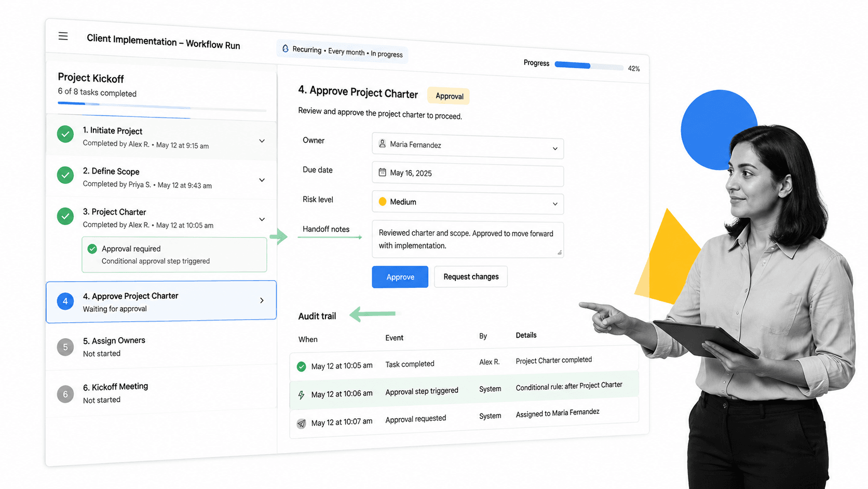868x489 pixels.
Task: Click the Approval tag badge
Action: (449, 96)
